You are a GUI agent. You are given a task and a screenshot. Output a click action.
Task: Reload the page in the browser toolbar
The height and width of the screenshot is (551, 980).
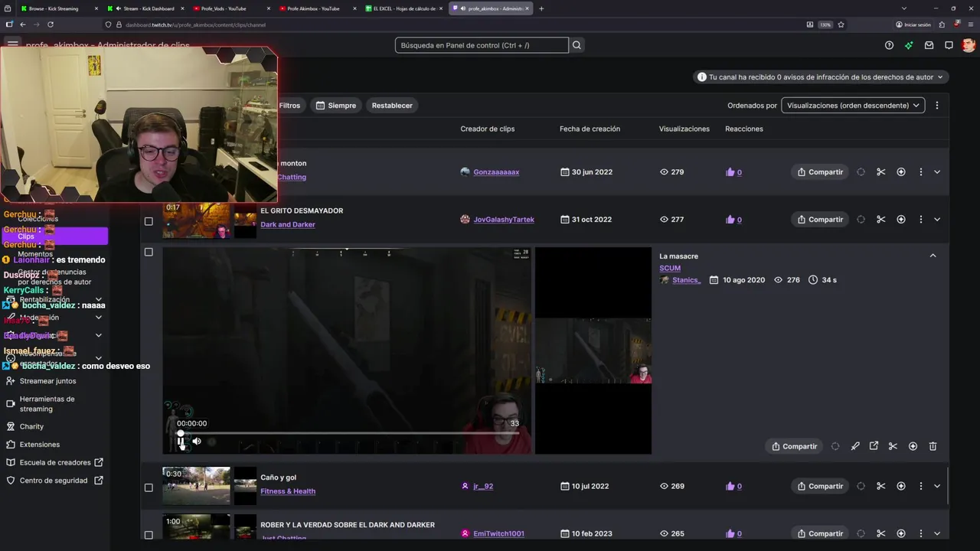51,24
